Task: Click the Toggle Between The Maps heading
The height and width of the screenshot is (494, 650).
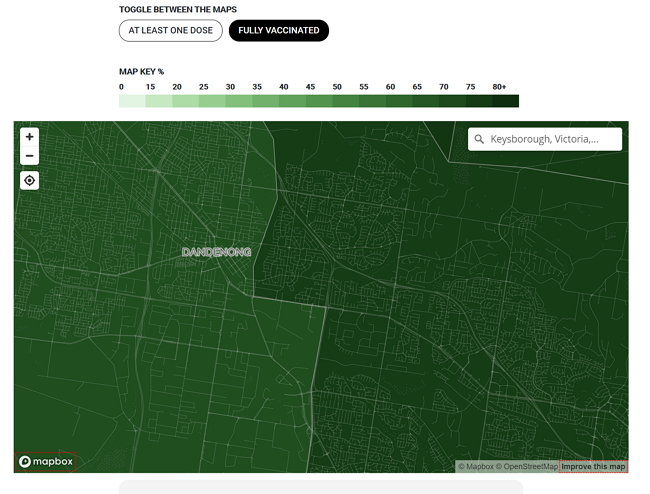Action: pos(178,10)
